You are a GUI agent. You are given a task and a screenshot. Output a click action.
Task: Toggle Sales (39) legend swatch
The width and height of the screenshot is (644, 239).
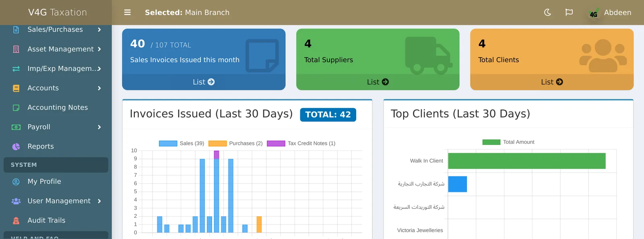pyautogui.click(x=168, y=144)
